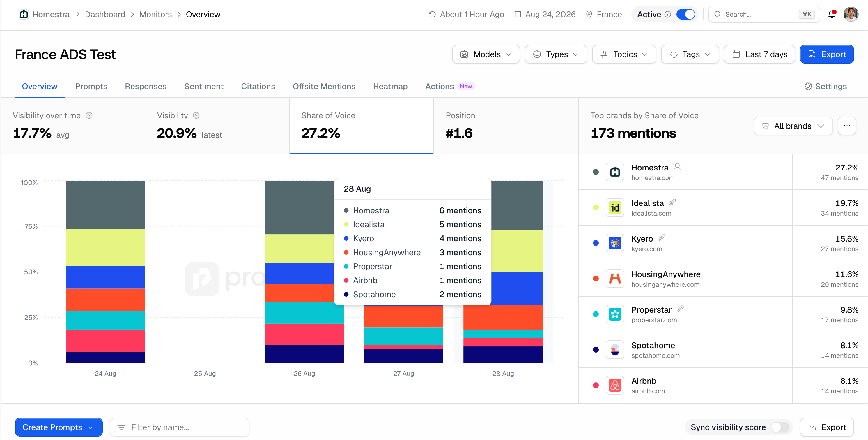Click the rocket icon next to Idealista

point(673,202)
